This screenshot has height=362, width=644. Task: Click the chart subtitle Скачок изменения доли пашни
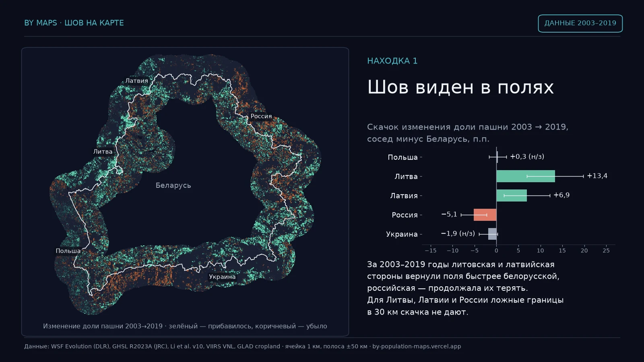click(468, 133)
